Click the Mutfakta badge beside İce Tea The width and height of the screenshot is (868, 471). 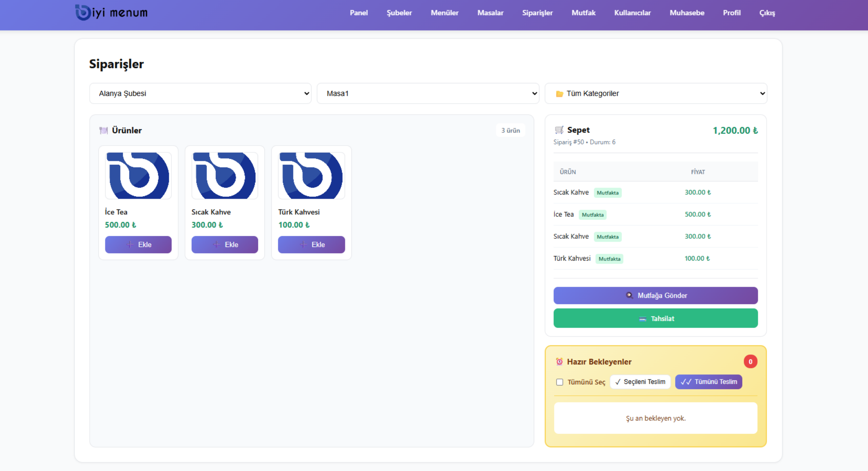[592, 215]
